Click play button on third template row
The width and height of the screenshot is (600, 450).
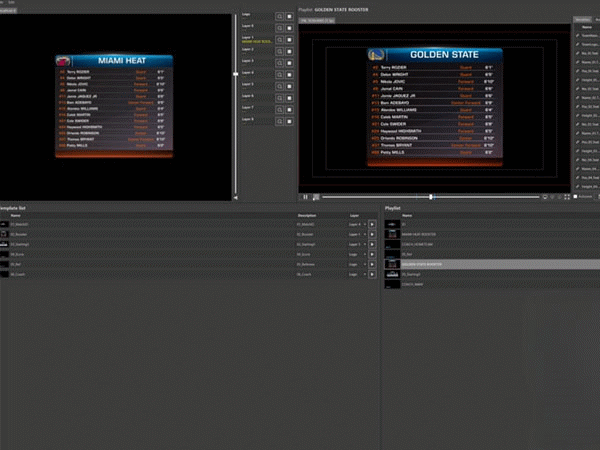tap(373, 244)
